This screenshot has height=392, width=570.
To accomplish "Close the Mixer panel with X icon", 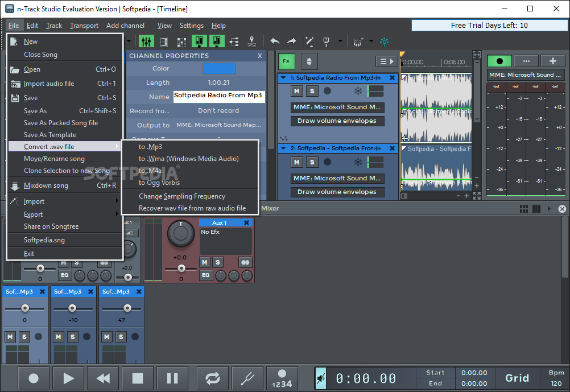I will coord(562,209).
